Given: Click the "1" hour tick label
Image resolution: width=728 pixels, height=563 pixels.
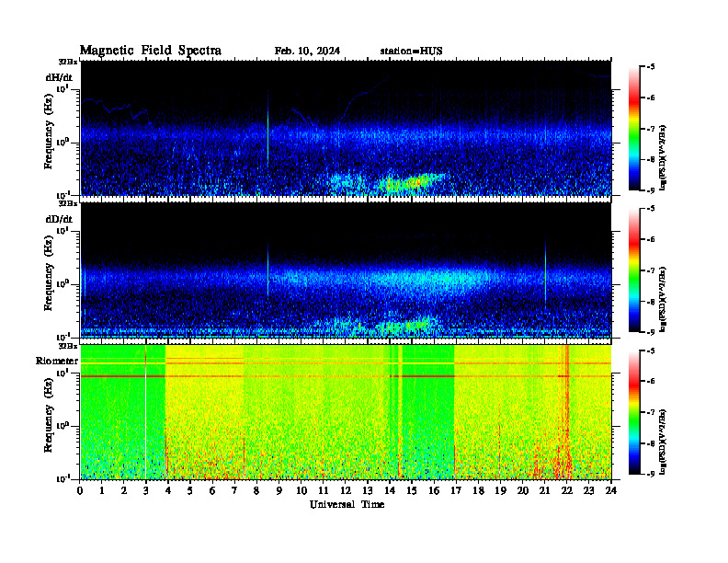Looking at the screenshot, I should tap(102, 490).
